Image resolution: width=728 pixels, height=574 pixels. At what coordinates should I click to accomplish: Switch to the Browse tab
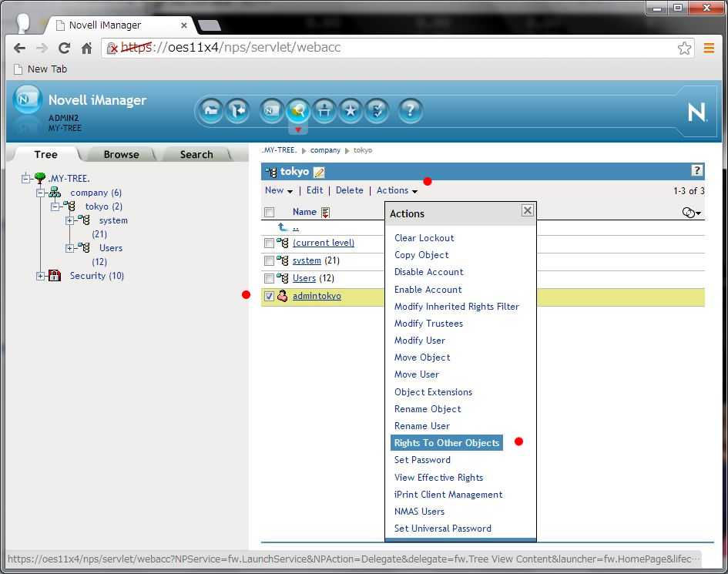(121, 155)
